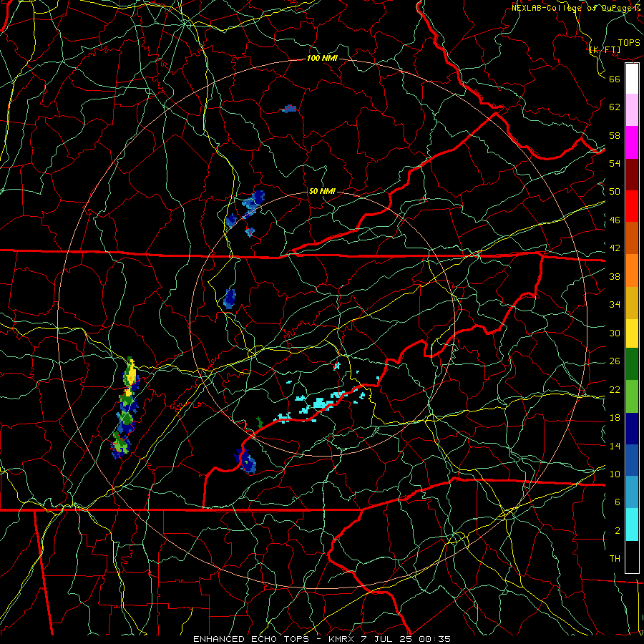
Task: Click the bright red legend swatch
Action: coord(632,206)
